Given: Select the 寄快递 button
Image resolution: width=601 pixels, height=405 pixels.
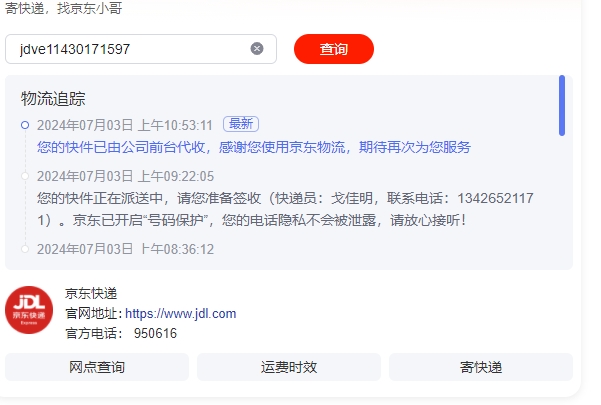Looking at the screenshot, I should click(481, 367).
